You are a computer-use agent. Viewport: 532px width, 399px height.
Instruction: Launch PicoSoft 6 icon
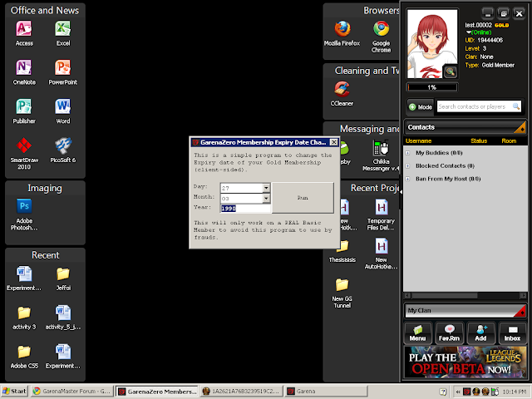[63, 150]
